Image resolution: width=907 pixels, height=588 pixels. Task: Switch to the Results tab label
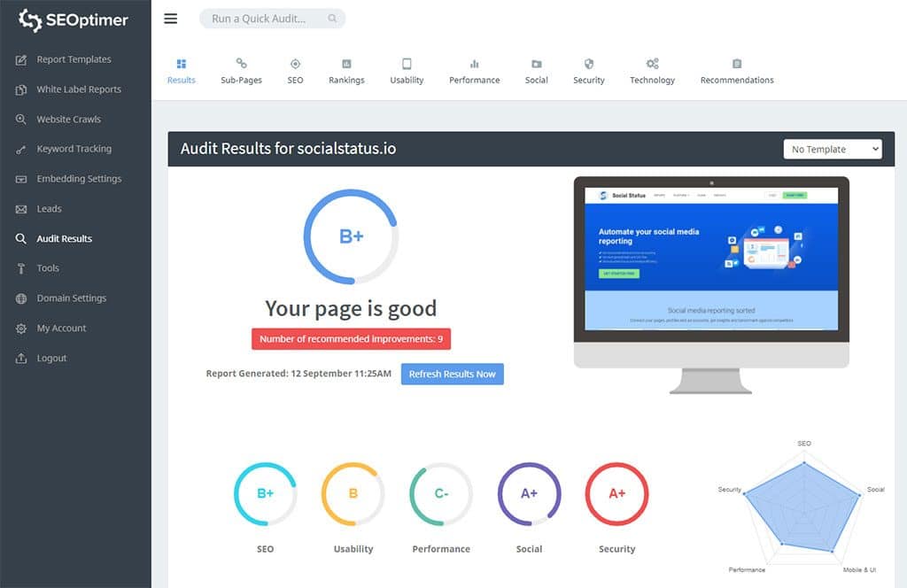click(181, 81)
